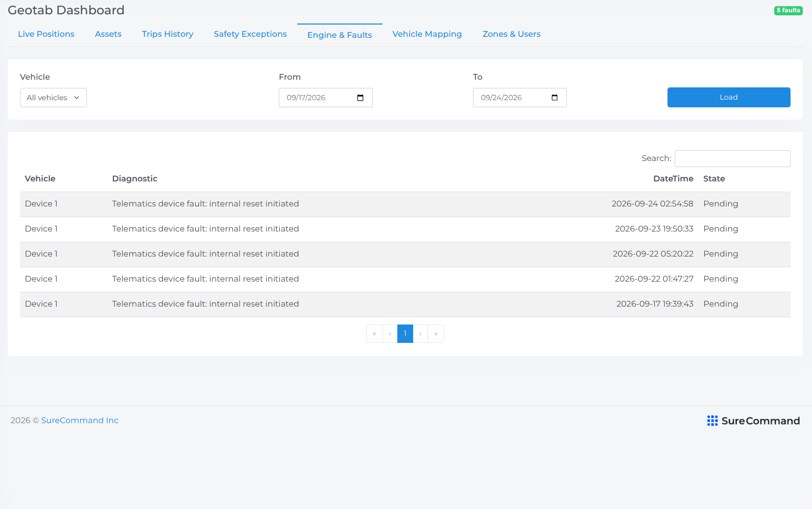Select the row dated 2026-09-17 19:39:43

(405, 304)
